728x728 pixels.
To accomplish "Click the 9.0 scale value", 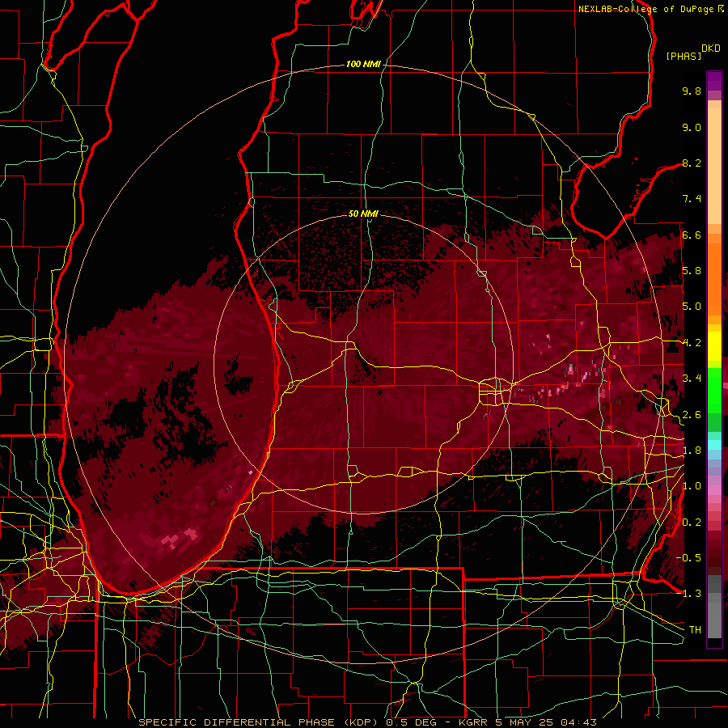I will click(x=692, y=127).
